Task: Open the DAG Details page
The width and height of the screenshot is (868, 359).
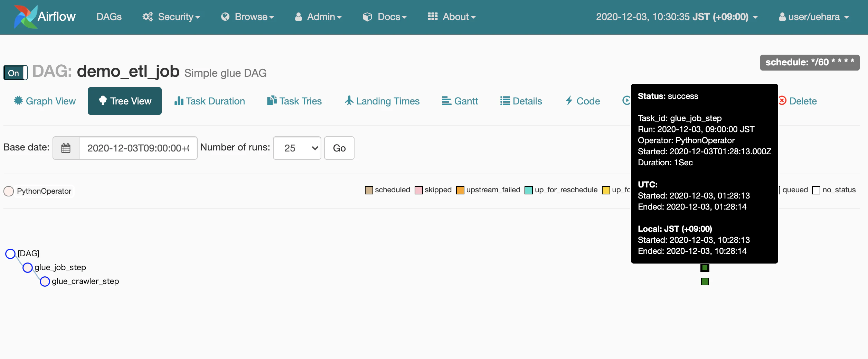Action: coord(521,101)
